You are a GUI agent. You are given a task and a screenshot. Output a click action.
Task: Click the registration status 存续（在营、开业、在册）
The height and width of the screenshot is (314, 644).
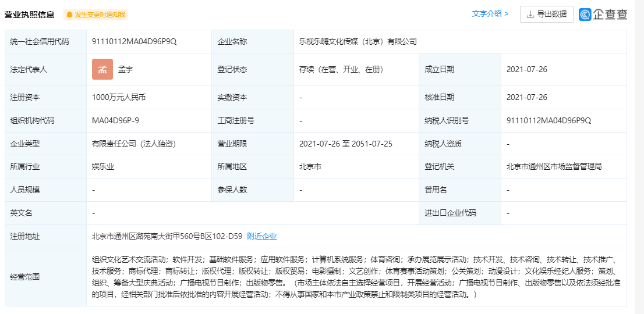(x=341, y=70)
